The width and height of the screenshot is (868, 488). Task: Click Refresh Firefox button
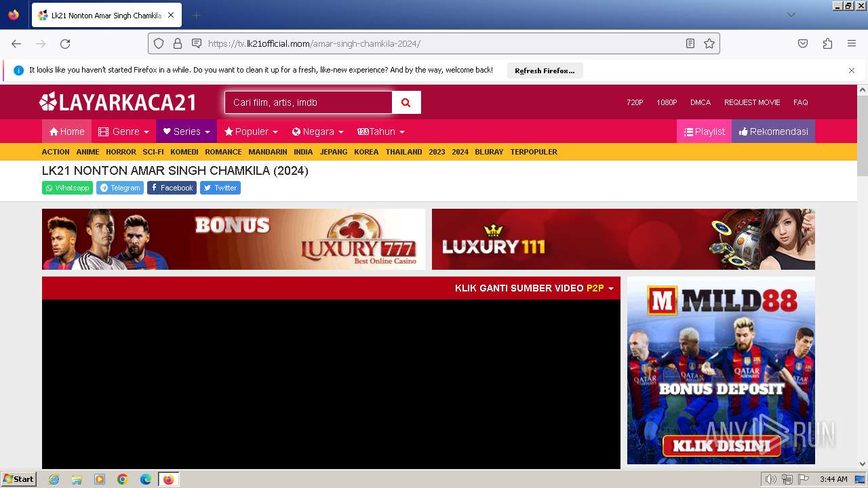[x=545, y=70]
